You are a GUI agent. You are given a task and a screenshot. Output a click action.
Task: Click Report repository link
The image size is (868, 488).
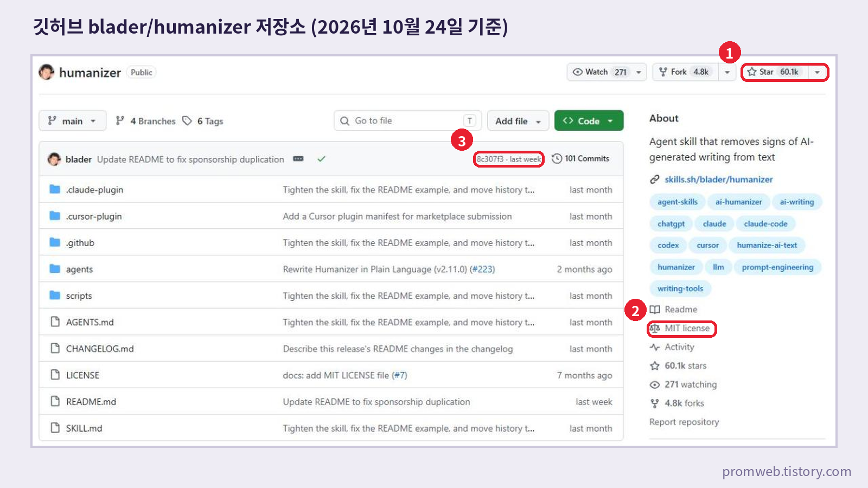point(684,422)
